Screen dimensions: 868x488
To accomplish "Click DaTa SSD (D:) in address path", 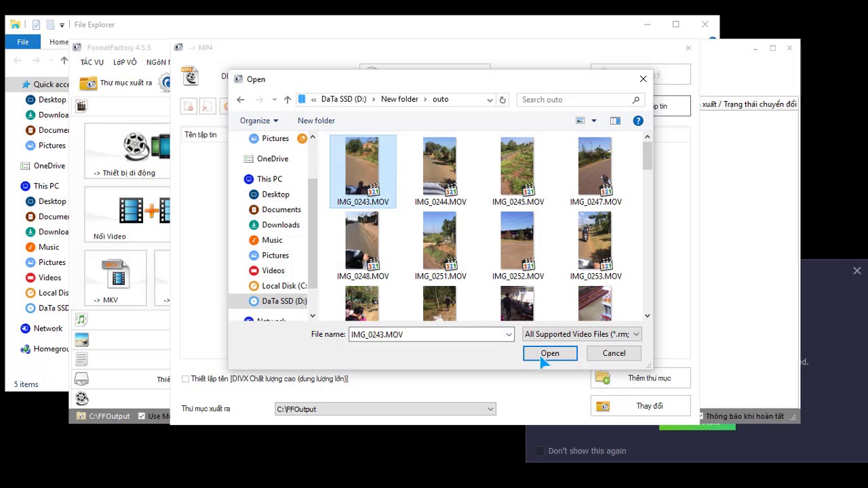I will pyautogui.click(x=343, y=99).
